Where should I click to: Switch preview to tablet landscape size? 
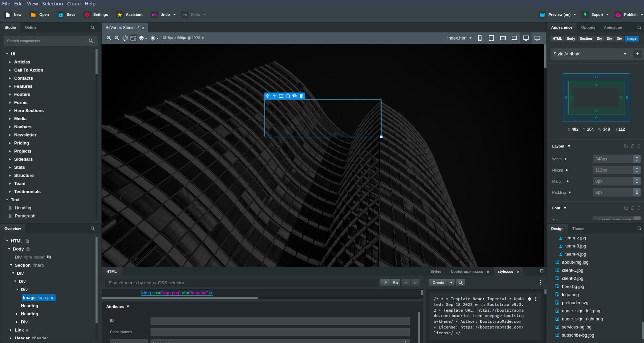pos(503,38)
